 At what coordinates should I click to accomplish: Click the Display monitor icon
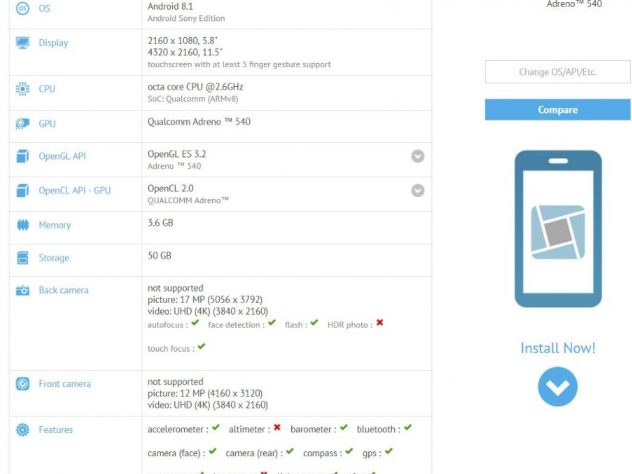[x=22, y=43]
